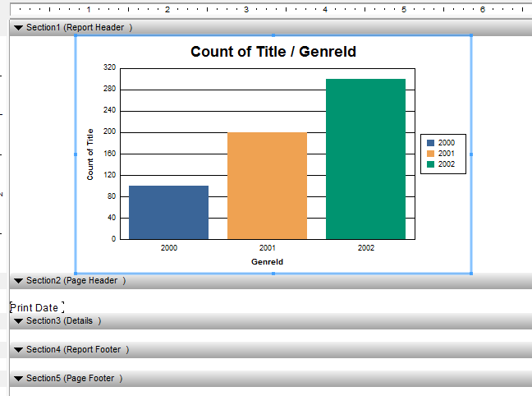Collapse Section1 Report Header triangle
This screenshot has height=396, width=532.
tap(18, 27)
